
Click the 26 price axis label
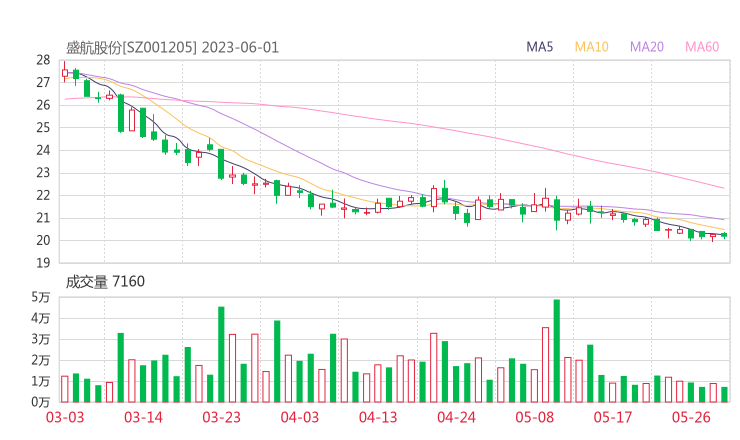[43, 105]
